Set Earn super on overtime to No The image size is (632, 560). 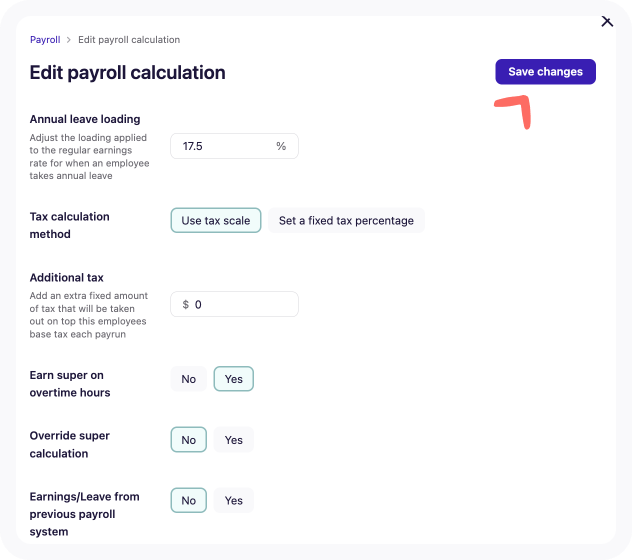pyautogui.click(x=189, y=379)
